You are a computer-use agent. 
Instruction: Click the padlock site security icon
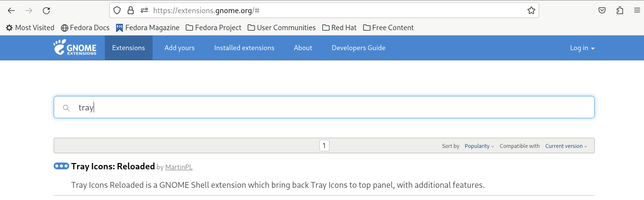click(x=130, y=10)
